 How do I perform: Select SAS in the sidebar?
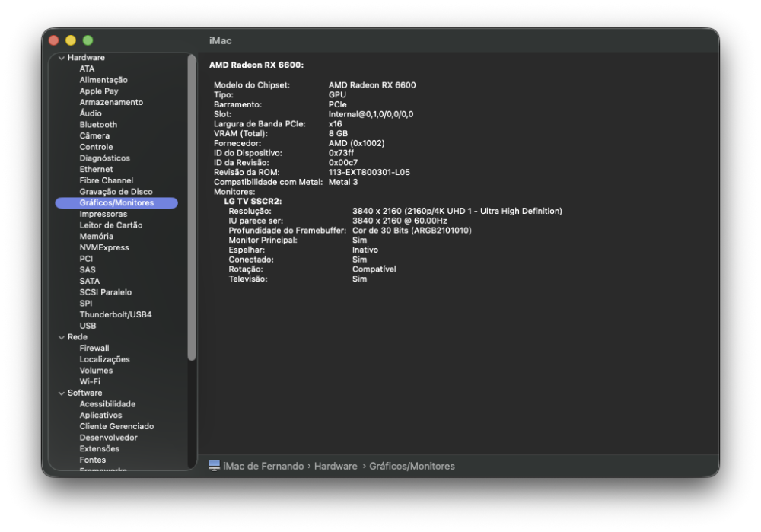tap(88, 270)
